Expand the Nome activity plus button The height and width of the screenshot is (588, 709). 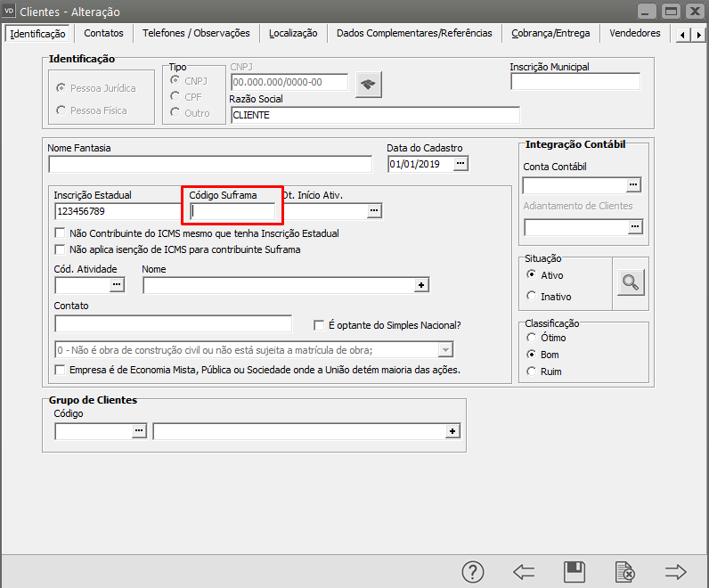(x=421, y=285)
